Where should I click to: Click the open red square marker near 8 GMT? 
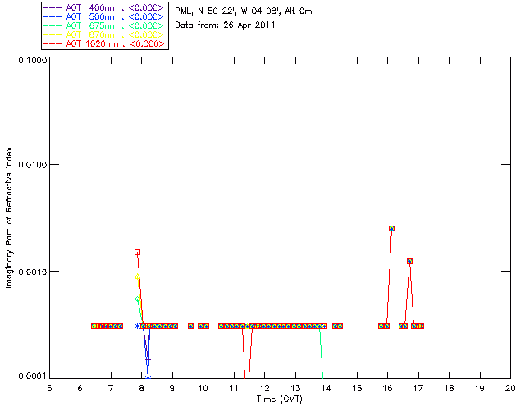click(137, 252)
